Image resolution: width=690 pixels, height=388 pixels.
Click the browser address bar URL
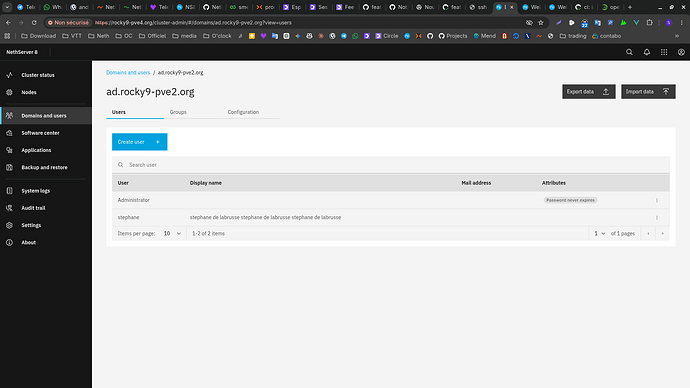click(x=193, y=22)
